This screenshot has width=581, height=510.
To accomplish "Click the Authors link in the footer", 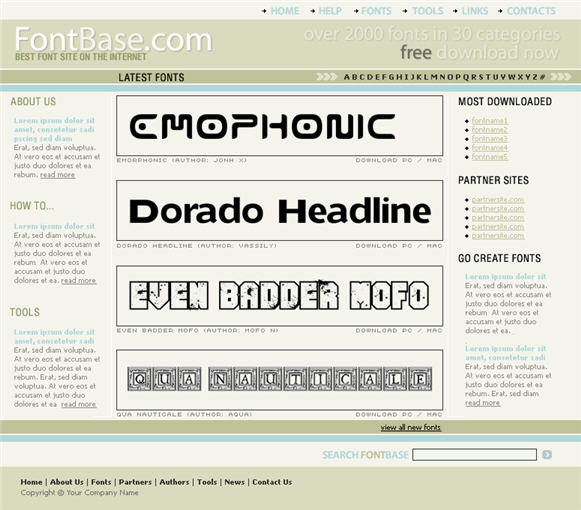I will pos(174,482).
